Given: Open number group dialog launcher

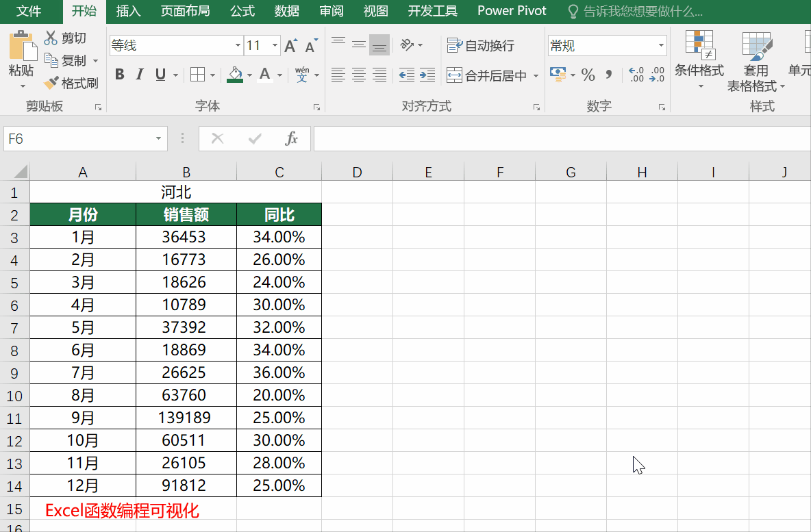Looking at the screenshot, I should (662, 107).
